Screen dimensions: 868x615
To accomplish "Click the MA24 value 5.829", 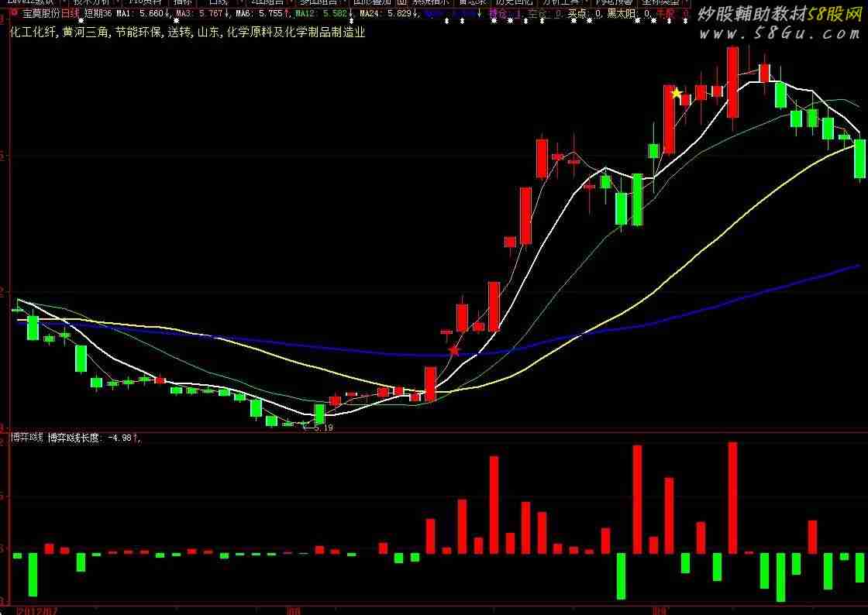I will tap(400, 13).
